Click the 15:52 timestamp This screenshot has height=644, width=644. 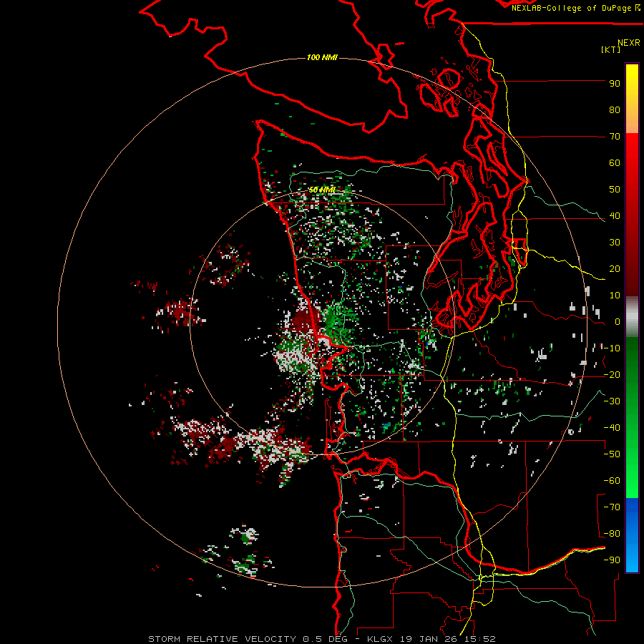pyautogui.click(x=479, y=639)
